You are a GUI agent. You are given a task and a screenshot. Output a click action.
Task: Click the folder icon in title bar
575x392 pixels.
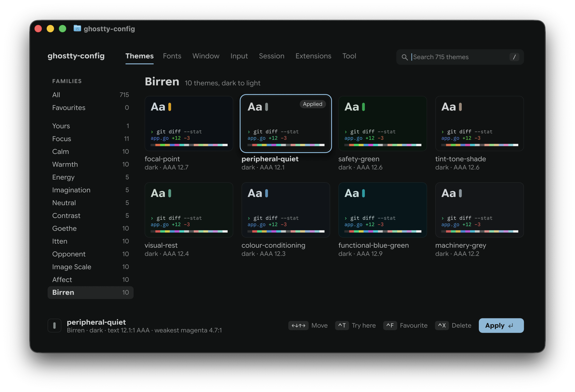77,28
